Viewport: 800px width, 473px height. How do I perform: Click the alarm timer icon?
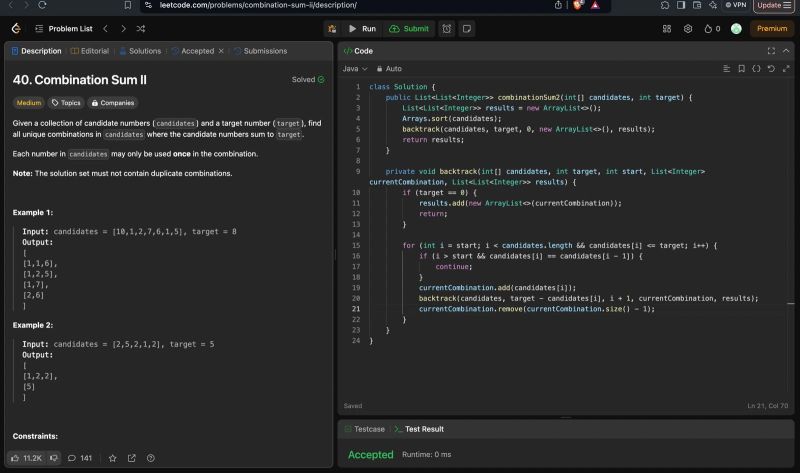click(x=446, y=29)
